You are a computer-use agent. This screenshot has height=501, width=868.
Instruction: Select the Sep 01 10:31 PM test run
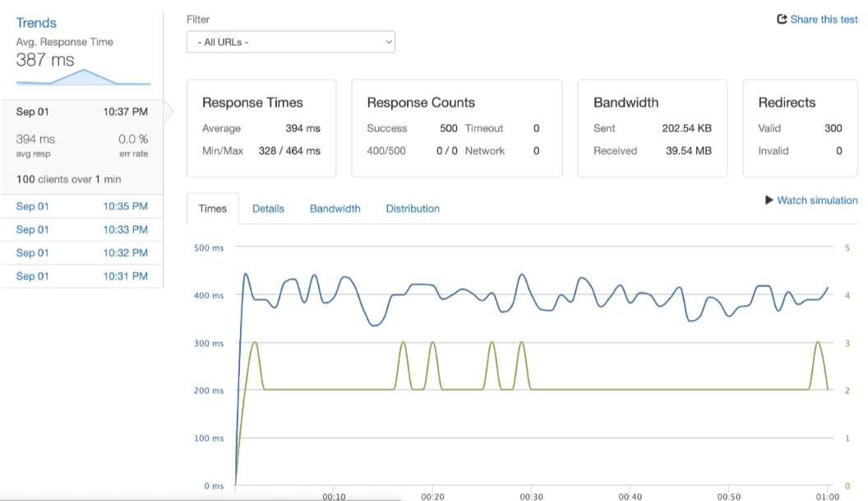tap(82, 276)
